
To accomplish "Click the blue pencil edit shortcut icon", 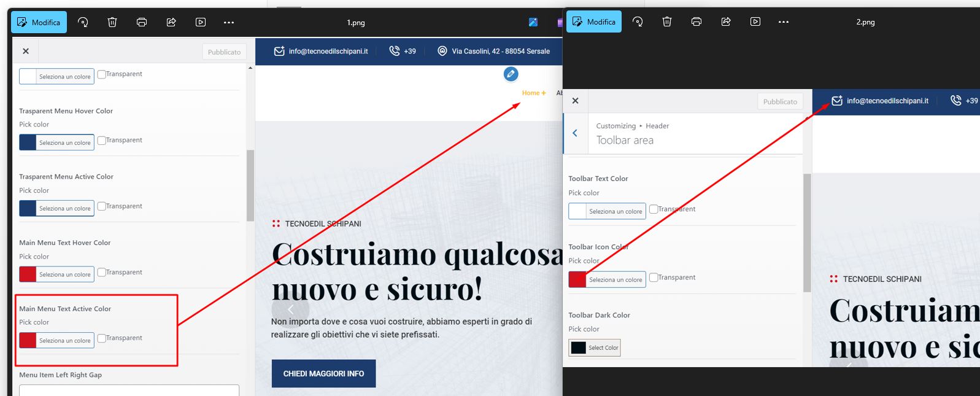I will [511, 74].
